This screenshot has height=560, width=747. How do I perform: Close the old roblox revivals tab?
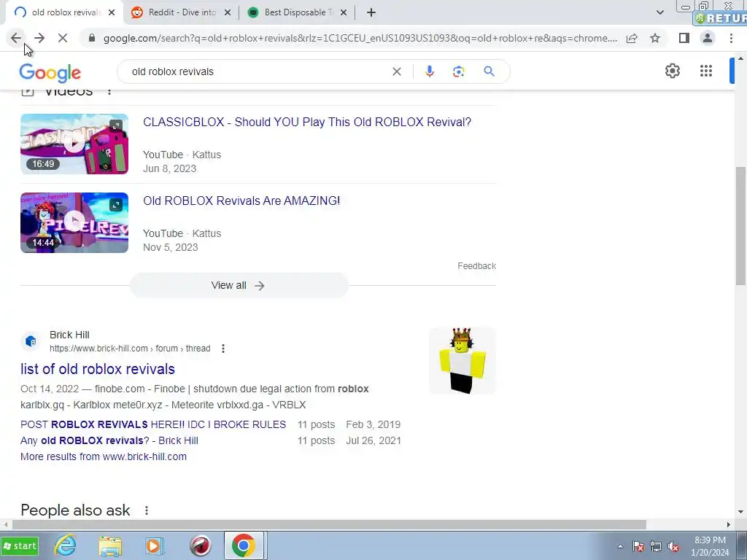112,12
